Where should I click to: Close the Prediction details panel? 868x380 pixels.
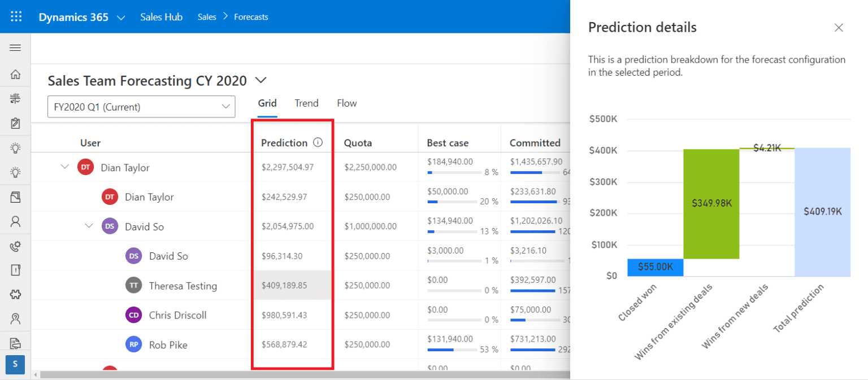tap(839, 27)
